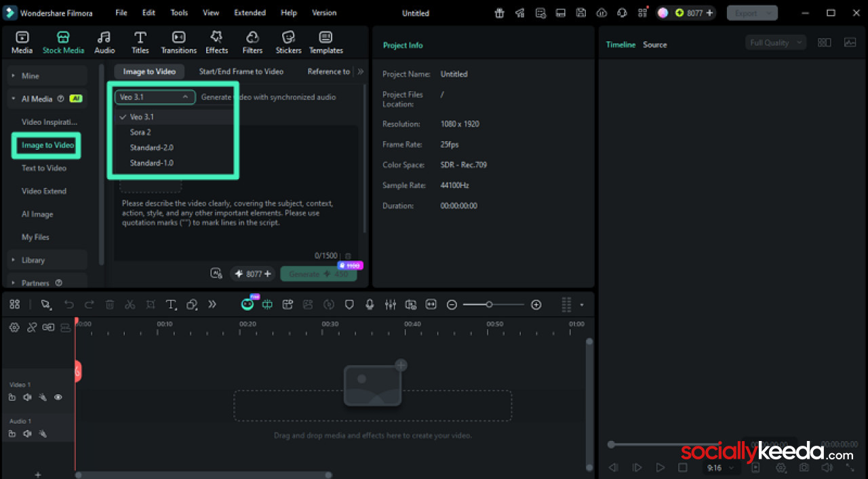Screen dimensions: 868x479
Task: Select the text tool in timeline toolbar
Action: click(x=172, y=305)
